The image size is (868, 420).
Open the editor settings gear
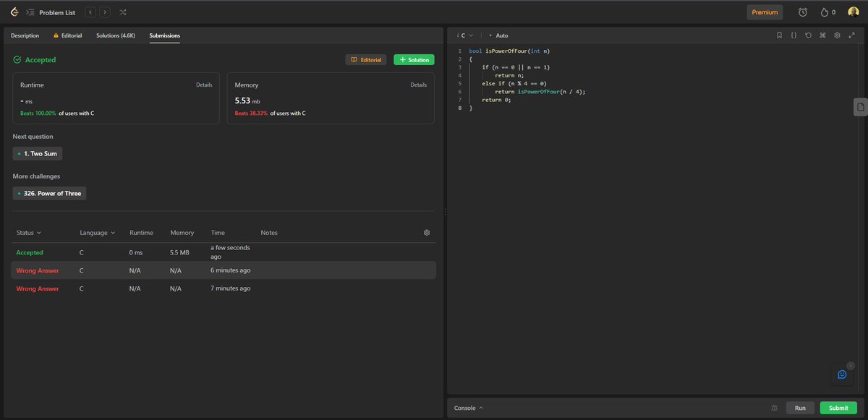click(837, 35)
